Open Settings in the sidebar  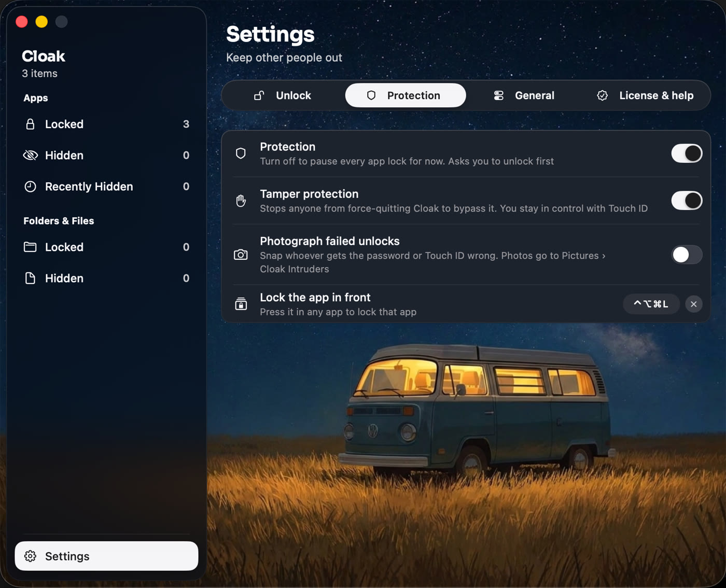tap(106, 556)
